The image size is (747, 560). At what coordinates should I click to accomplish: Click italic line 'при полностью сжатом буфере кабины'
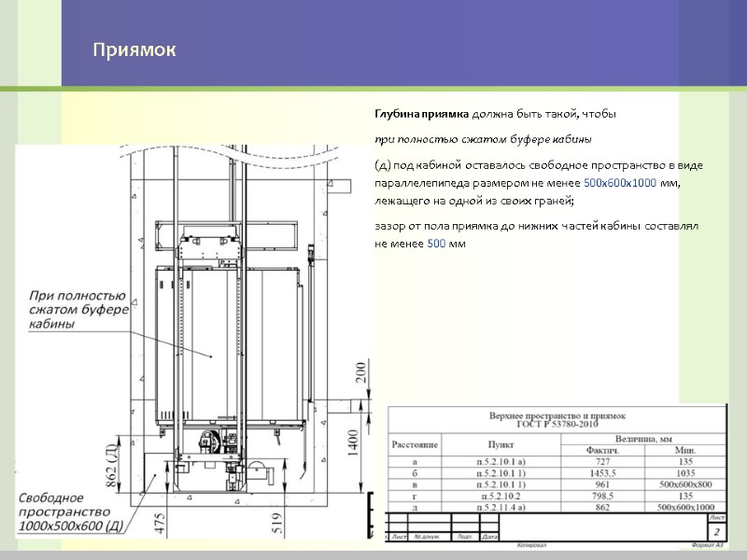tap(483, 139)
